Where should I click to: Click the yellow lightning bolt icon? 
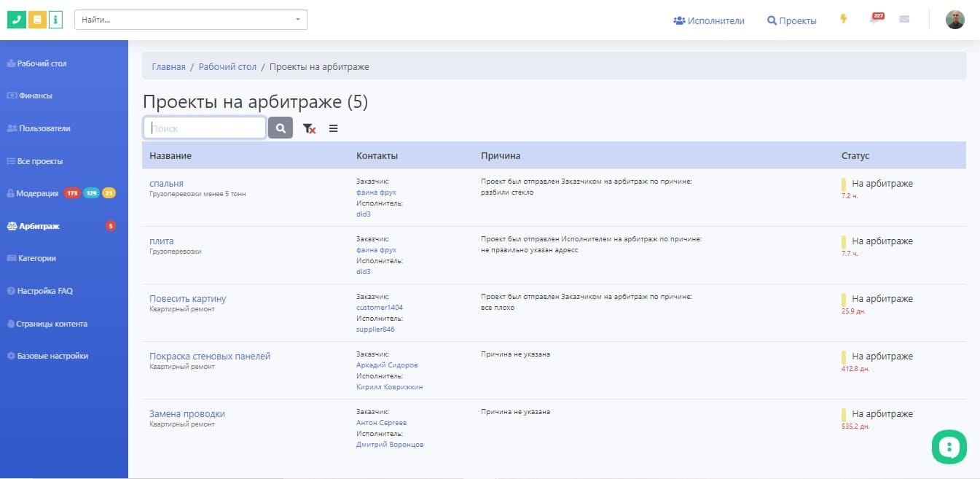[844, 20]
